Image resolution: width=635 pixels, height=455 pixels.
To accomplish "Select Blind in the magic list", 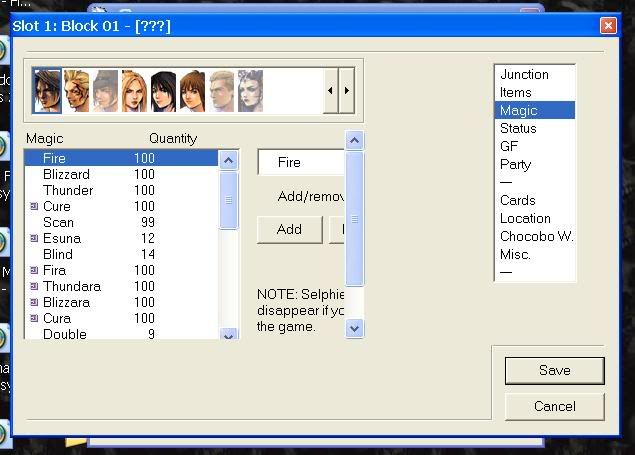I will point(121,254).
